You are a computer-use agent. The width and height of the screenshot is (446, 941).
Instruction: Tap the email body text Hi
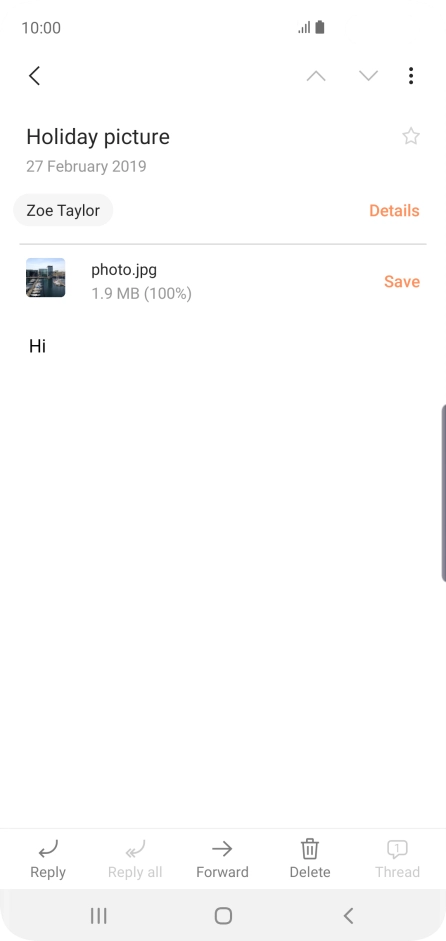pyautogui.click(x=37, y=346)
